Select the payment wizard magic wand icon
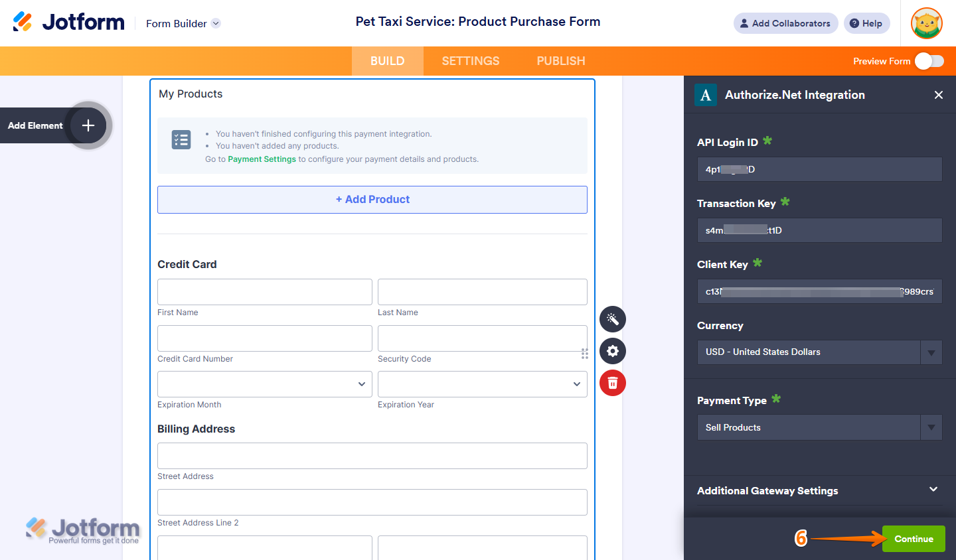Viewport: 956px width, 560px height. tap(612, 319)
